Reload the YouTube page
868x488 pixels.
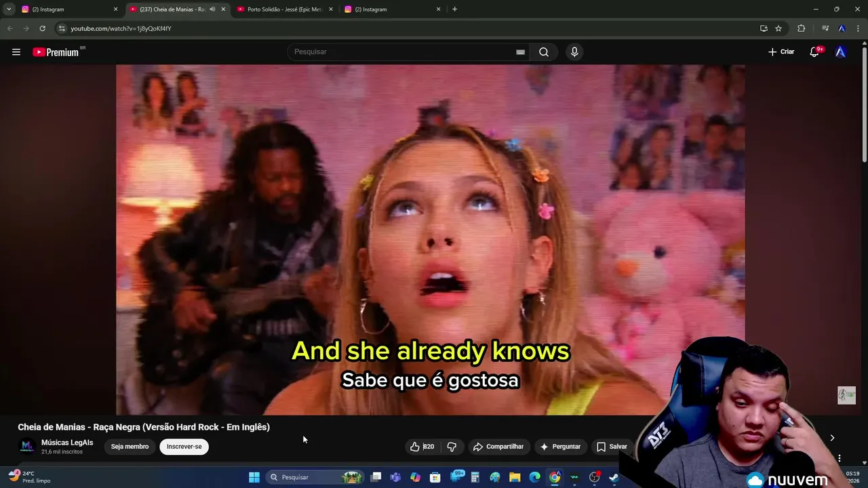[x=42, y=28]
